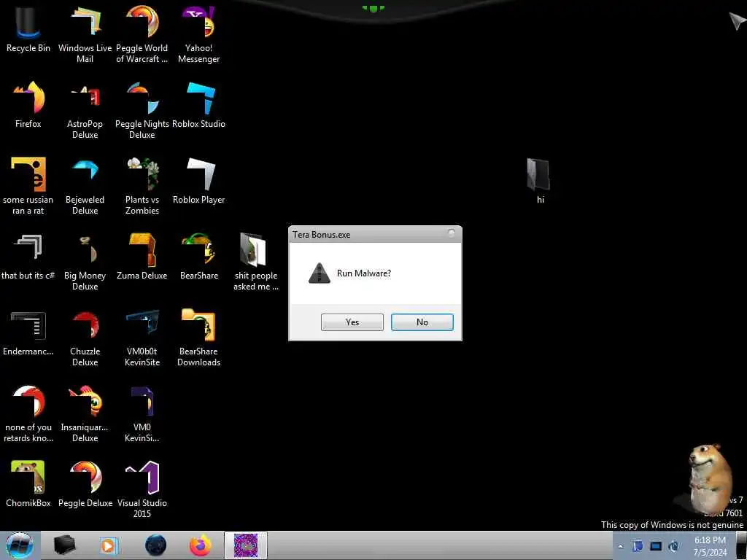Launch Windows Live Mail from desktop
The image size is (747, 560).
tap(85, 34)
